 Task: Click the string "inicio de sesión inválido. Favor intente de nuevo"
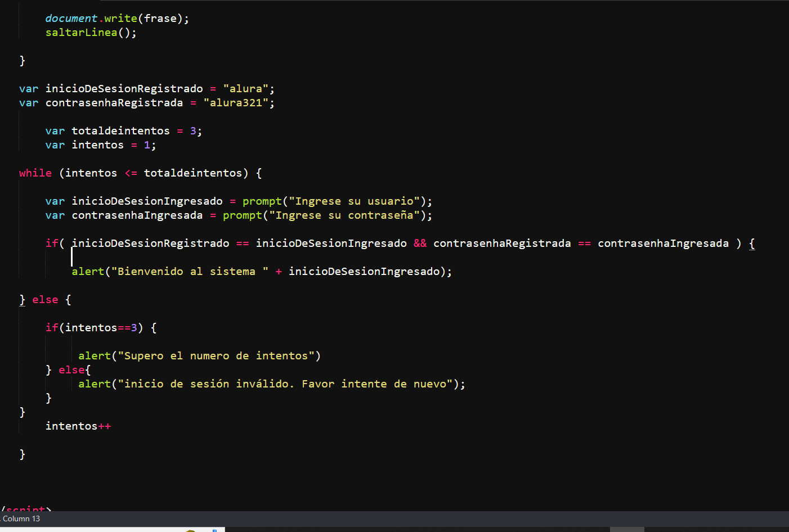tap(285, 384)
